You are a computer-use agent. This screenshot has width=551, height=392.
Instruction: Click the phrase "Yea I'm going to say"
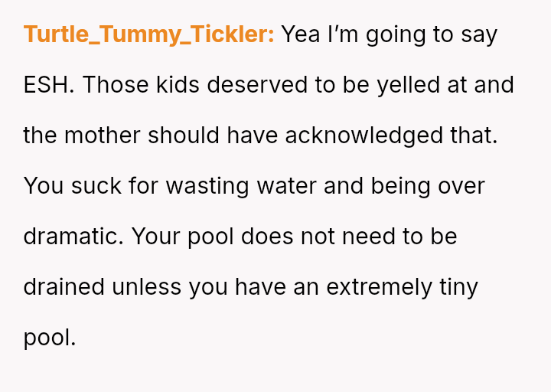click(x=390, y=35)
